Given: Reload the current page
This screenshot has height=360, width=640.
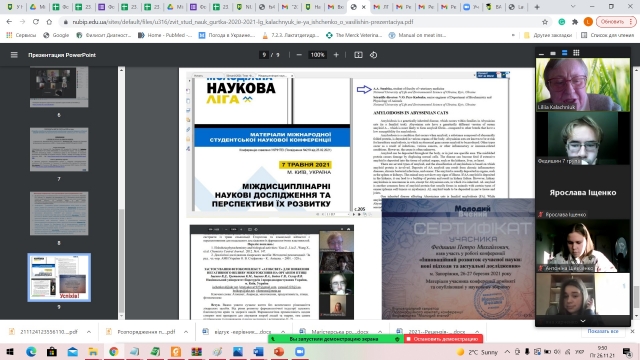Looking at the screenshot, I should tap(36, 22).
